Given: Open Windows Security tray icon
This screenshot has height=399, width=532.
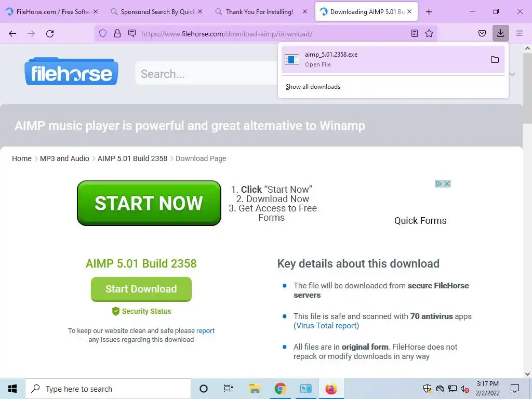Looking at the screenshot, I should pyautogui.click(x=427, y=389).
